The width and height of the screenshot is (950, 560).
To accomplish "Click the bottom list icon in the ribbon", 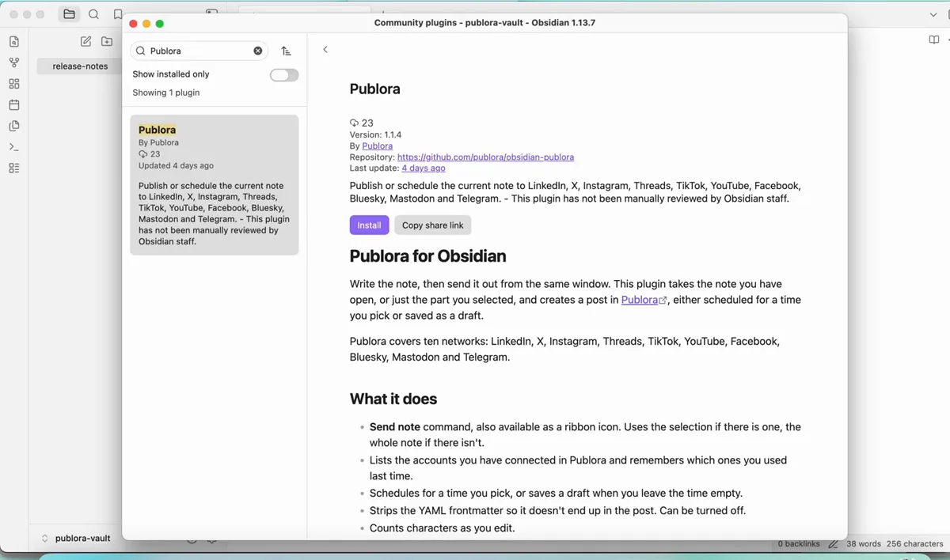I will point(13,168).
